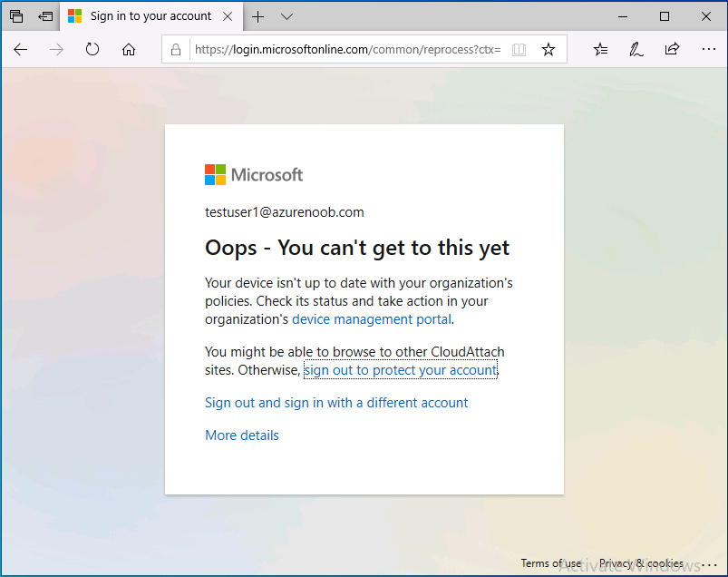Maximize the browser window
Screen dimensions: 728x577
pos(665,16)
